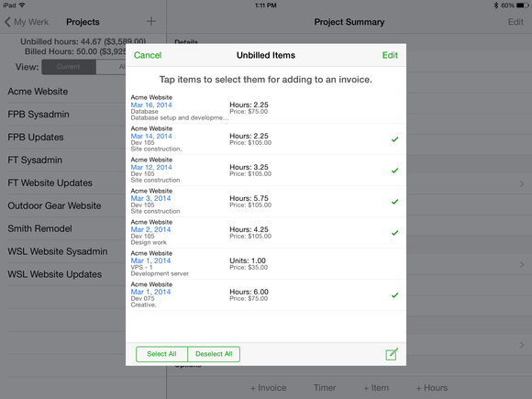Deselect the Mar 2, 2014 Design work item
The width and height of the screenshot is (532, 399).
(266, 233)
